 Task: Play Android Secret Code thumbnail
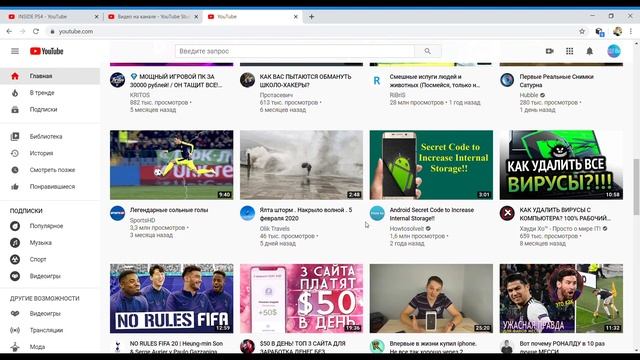(x=431, y=165)
